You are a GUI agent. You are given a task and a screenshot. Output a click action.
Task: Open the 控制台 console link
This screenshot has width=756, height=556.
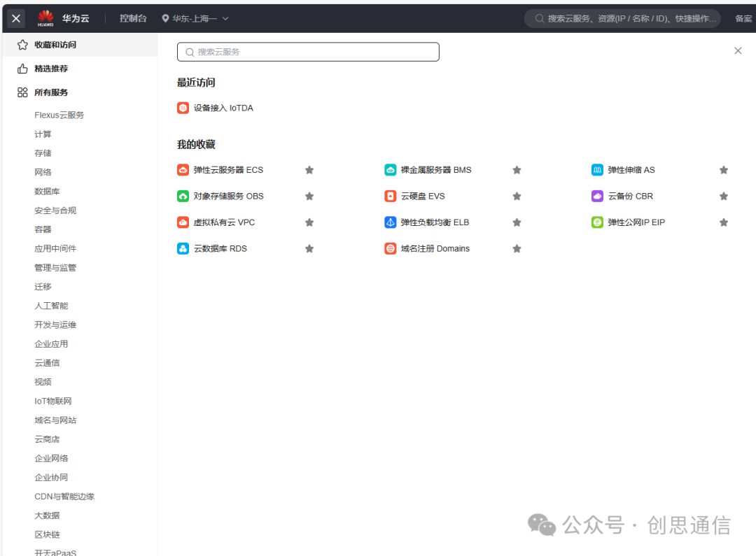click(x=133, y=19)
